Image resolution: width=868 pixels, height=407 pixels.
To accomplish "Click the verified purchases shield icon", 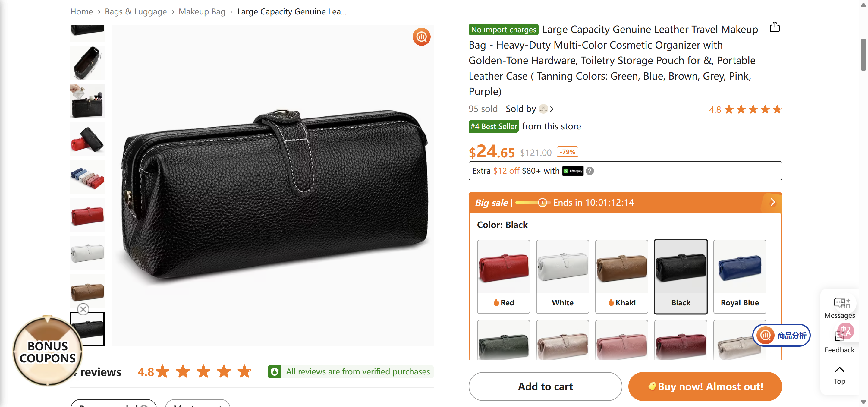I will click(x=275, y=372).
